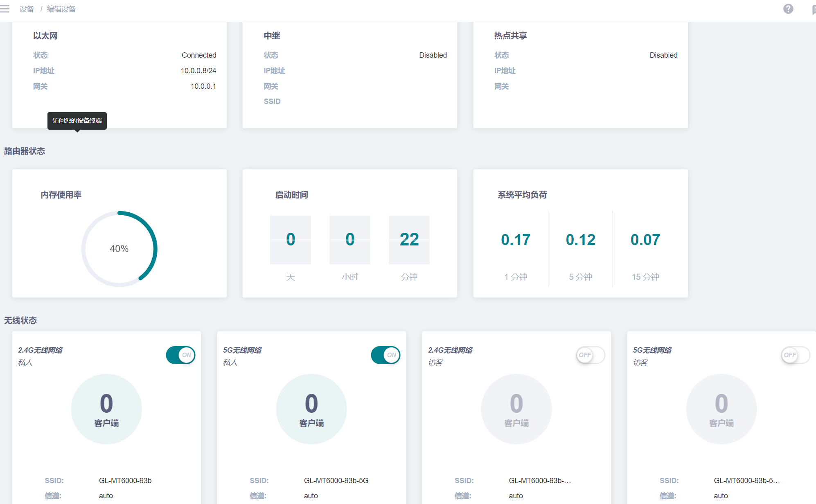The image size is (816, 504).
Task: Click the Ethernet IP address 10.0.0.8/24
Action: 198,71
